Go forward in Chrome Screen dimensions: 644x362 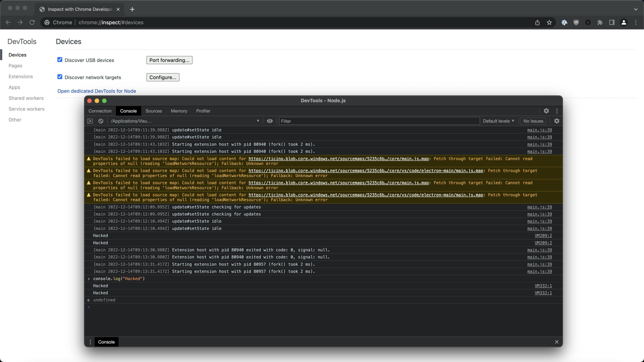pyautogui.click(x=20, y=23)
